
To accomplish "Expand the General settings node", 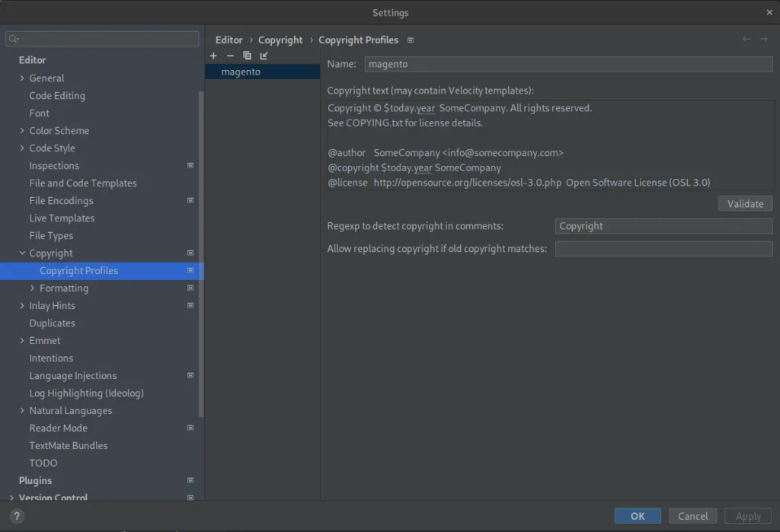I will pyautogui.click(x=22, y=78).
